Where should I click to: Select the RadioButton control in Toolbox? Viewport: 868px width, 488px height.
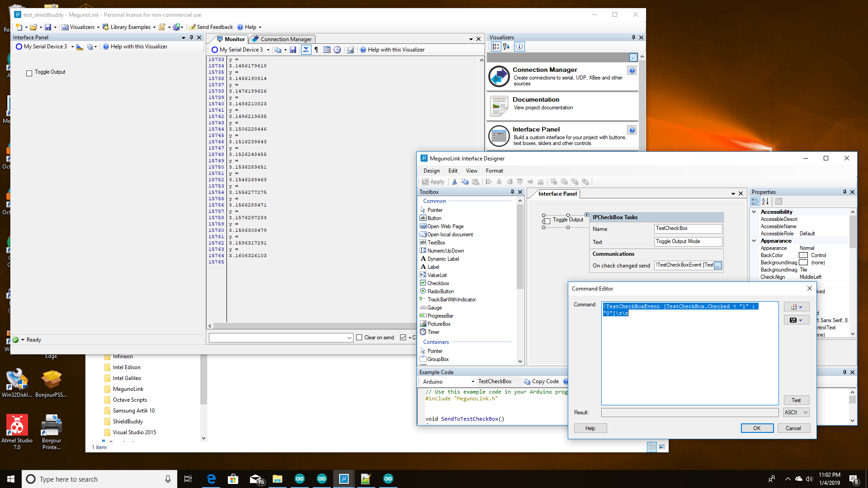440,291
